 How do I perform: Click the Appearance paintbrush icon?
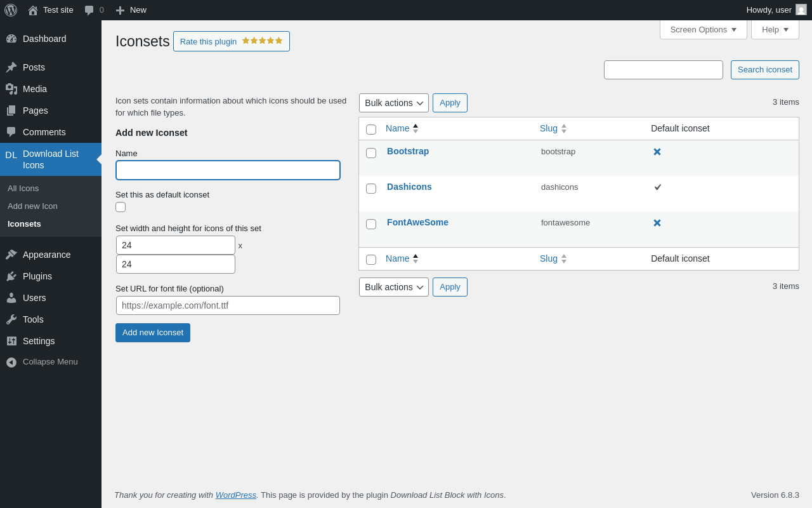[11, 255]
